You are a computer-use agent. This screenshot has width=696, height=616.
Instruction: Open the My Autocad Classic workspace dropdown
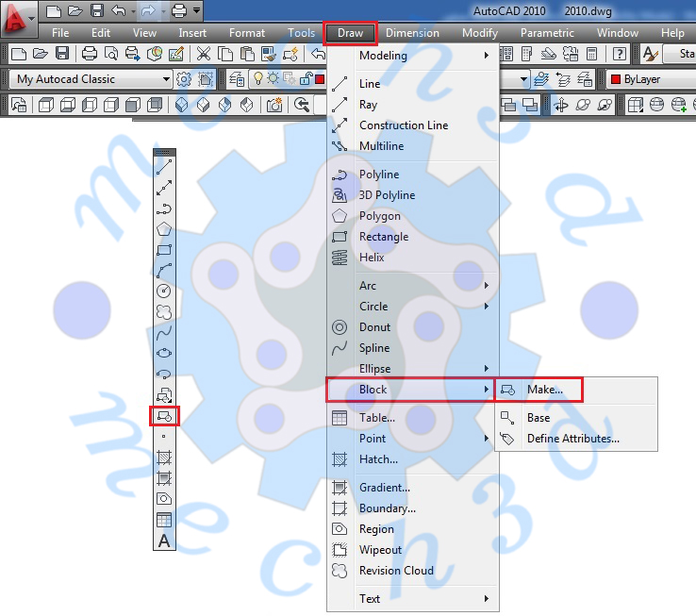(92, 79)
